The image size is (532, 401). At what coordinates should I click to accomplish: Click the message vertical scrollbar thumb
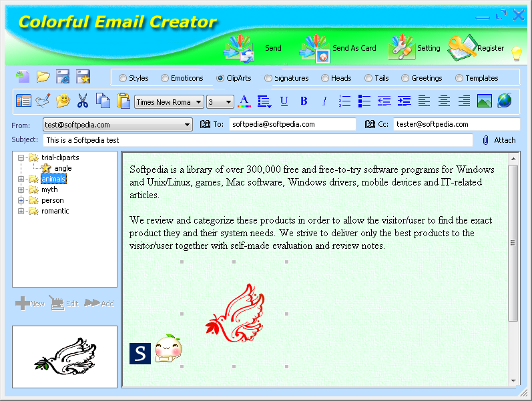[x=513, y=243]
